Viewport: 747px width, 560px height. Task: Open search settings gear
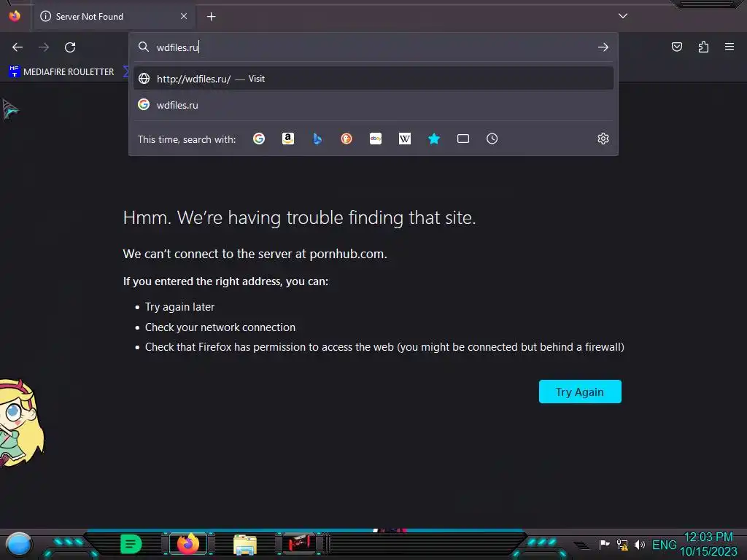click(603, 139)
